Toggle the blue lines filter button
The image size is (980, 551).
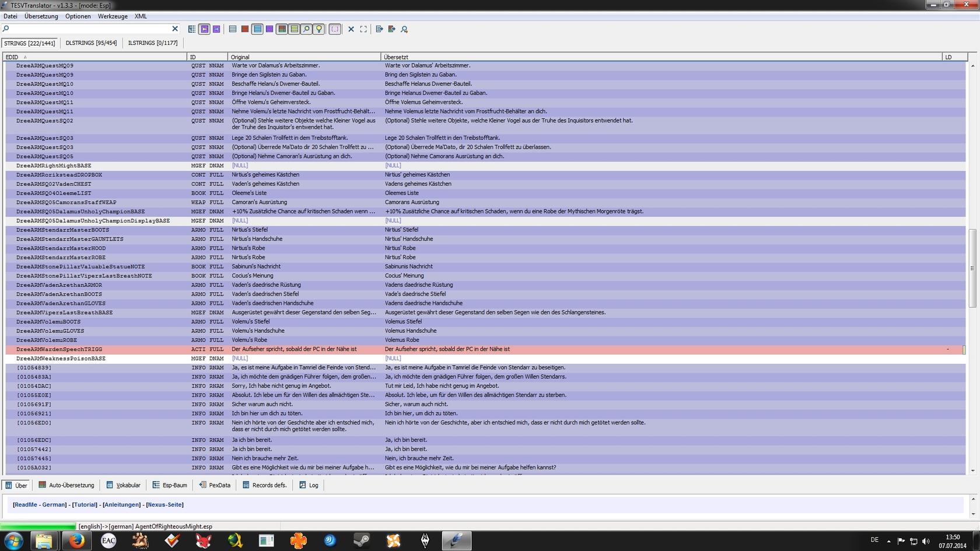(257, 29)
